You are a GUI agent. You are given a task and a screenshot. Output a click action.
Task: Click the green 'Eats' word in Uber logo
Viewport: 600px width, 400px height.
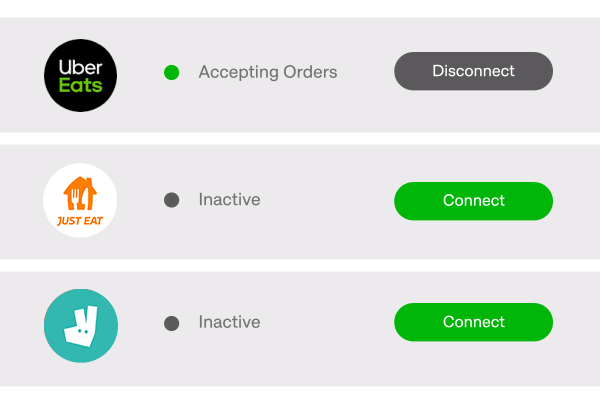[81, 86]
